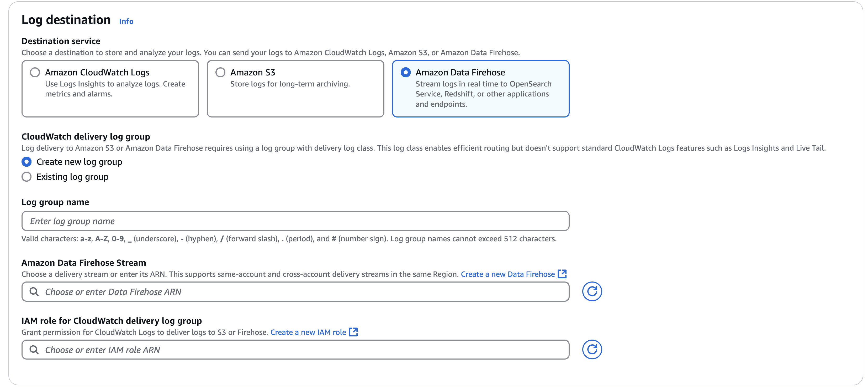Image resolution: width=868 pixels, height=389 pixels.
Task: Click the Amazon Data Firehose tile description
Action: [483, 94]
